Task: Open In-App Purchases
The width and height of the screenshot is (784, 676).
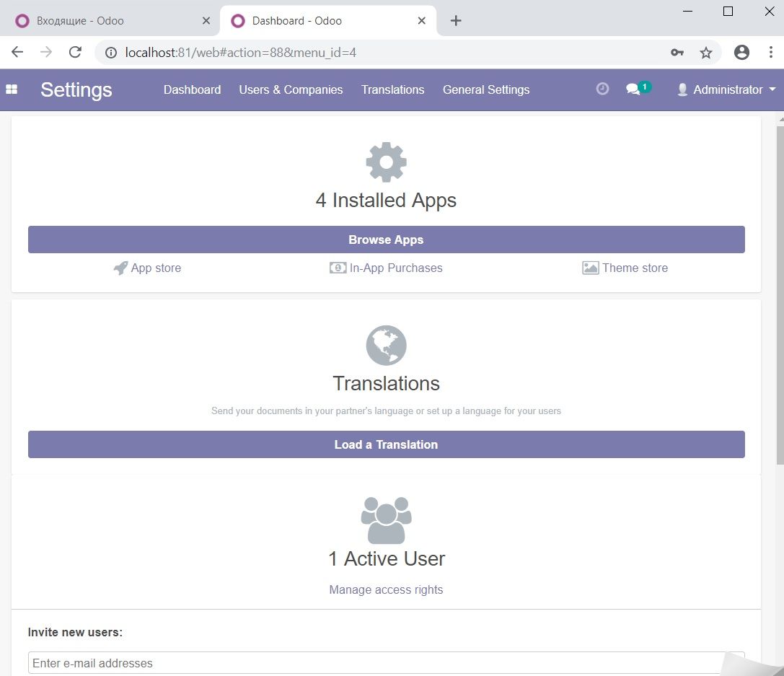Action: point(386,268)
